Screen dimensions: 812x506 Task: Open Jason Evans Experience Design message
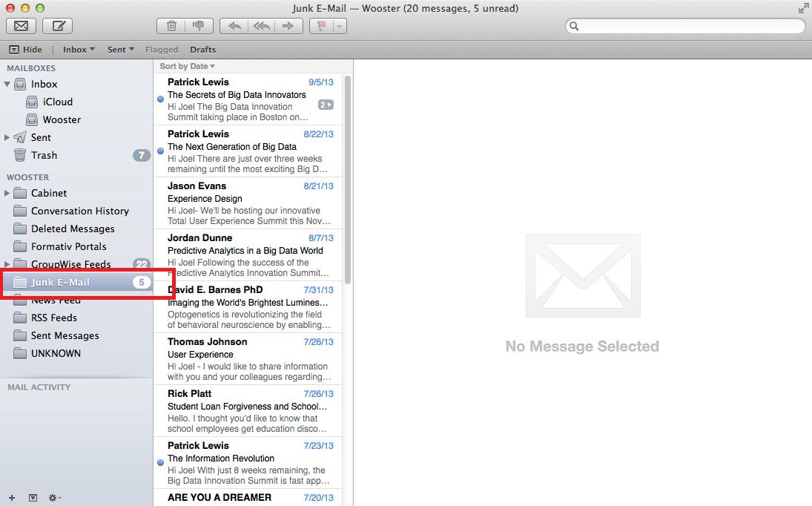pyautogui.click(x=248, y=203)
